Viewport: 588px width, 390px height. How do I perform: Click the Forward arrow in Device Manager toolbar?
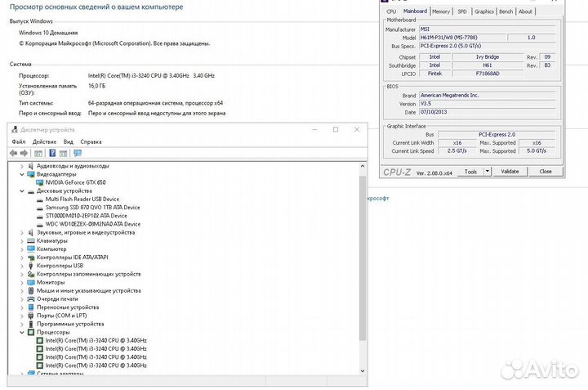point(24,153)
